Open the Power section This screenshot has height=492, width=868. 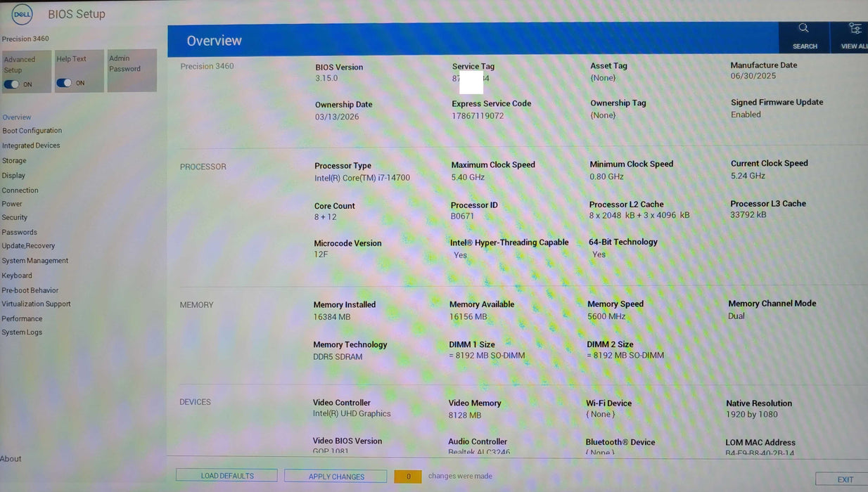(x=12, y=204)
